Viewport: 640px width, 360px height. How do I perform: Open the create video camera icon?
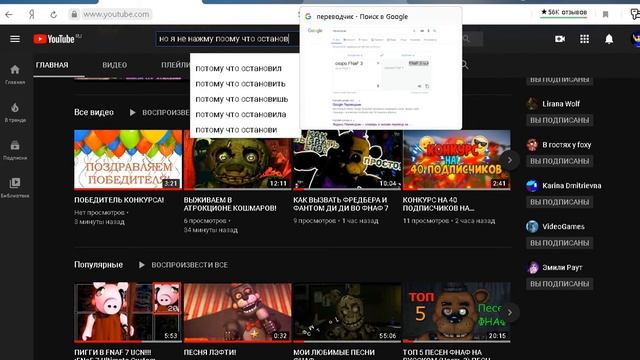(x=560, y=39)
